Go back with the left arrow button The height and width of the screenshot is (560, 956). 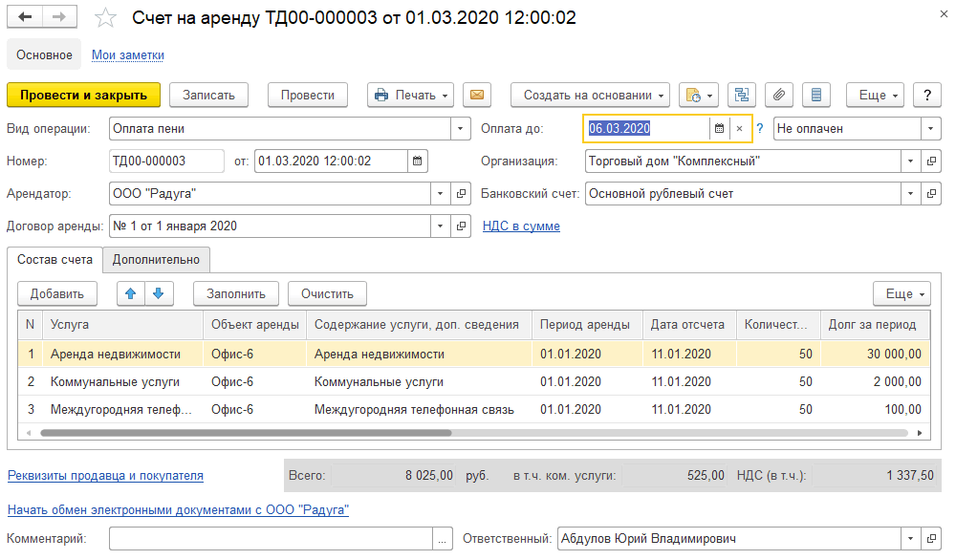[x=25, y=17]
